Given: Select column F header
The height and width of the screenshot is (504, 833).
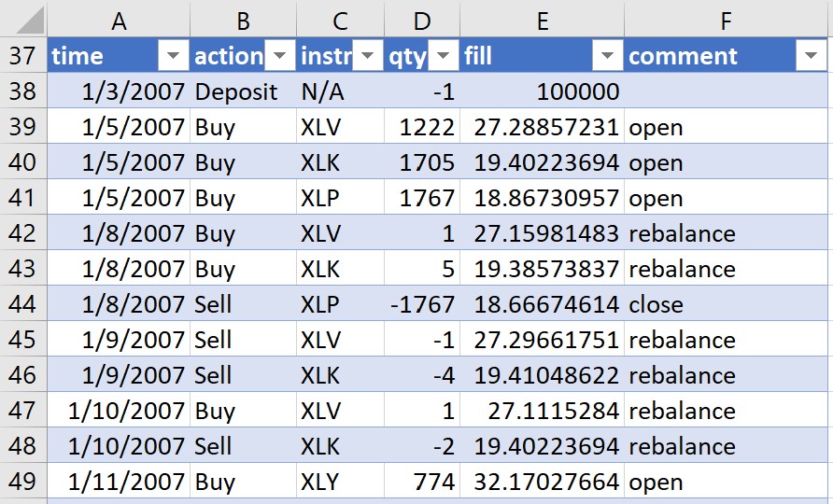Looking at the screenshot, I should pos(726,21).
